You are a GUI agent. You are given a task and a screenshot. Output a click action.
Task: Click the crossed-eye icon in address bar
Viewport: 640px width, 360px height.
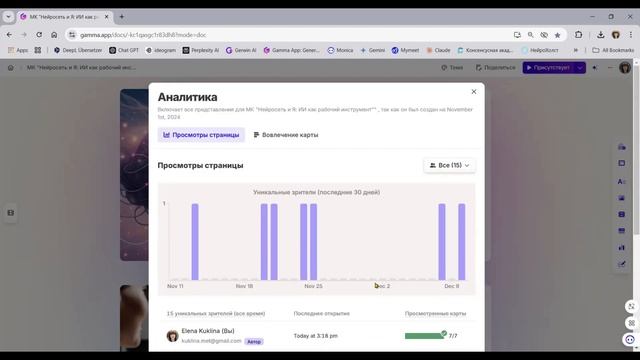(544, 35)
